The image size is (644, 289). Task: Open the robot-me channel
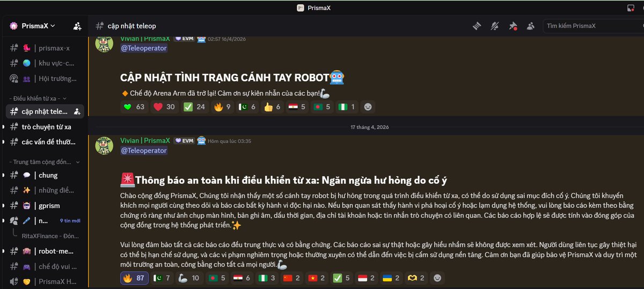pos(45,251)
